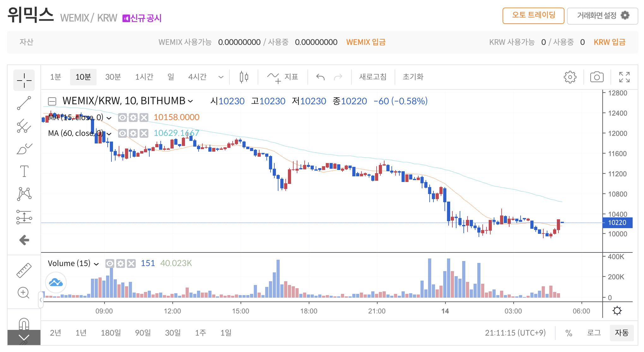Take a chart snapshot with camera

coord(597,77)
